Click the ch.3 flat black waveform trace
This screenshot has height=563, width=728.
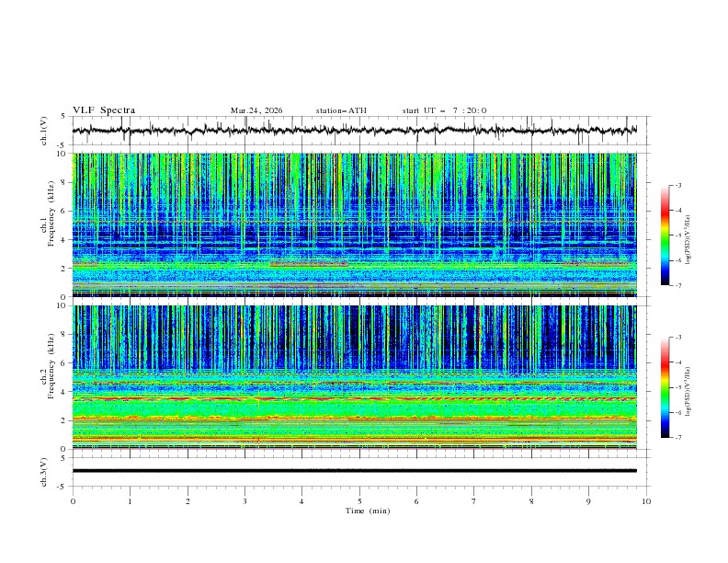click(354, 470)
